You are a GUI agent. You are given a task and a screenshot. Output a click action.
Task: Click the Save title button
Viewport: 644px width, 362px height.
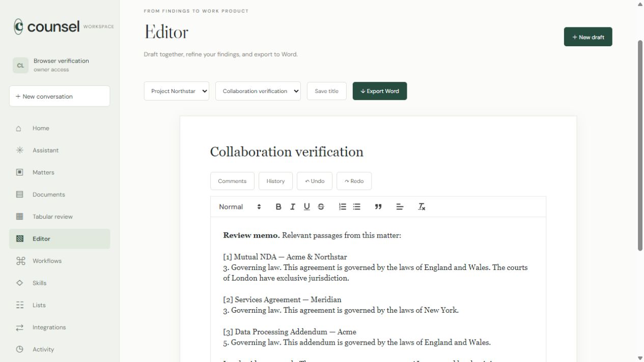click(x=327, y=91)
